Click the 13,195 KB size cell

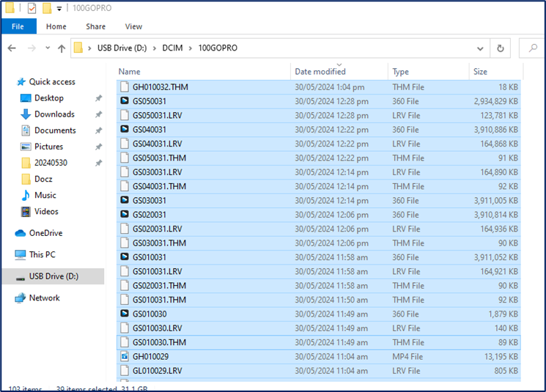pyautogui.click(x=501, y=357)
